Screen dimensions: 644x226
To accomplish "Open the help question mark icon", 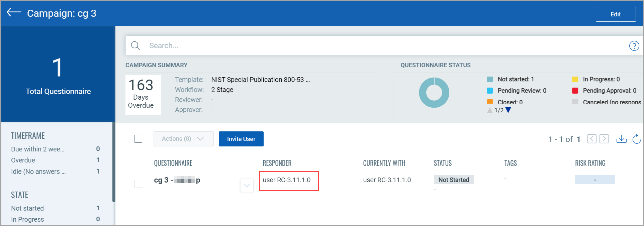I will [634, 46].
